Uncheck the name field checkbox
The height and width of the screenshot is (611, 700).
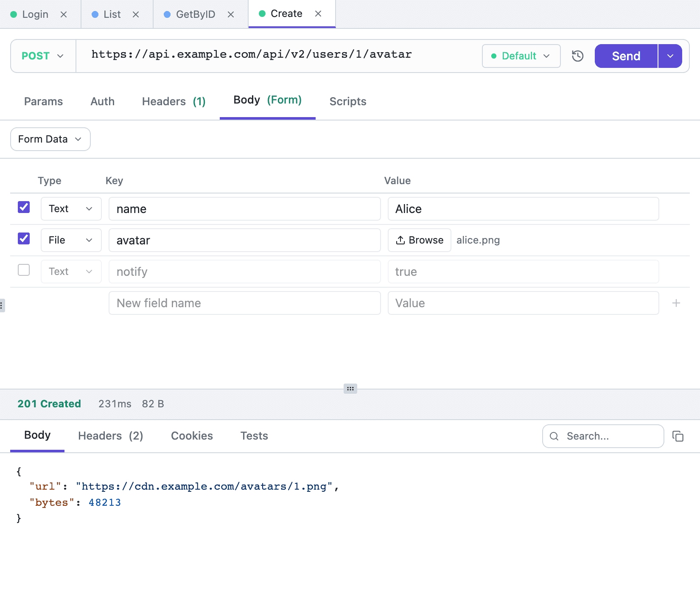point(24,207)
